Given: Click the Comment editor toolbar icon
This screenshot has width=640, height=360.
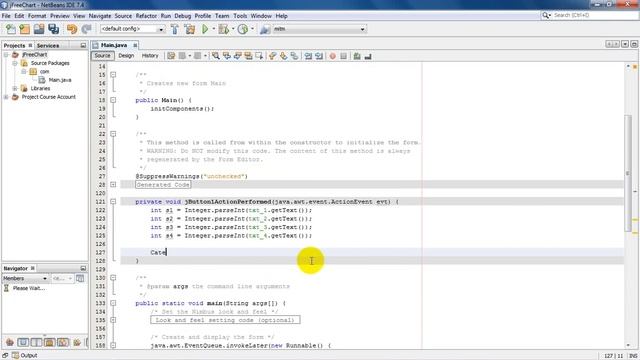Looking at the screenshot, I should point(357,56).
